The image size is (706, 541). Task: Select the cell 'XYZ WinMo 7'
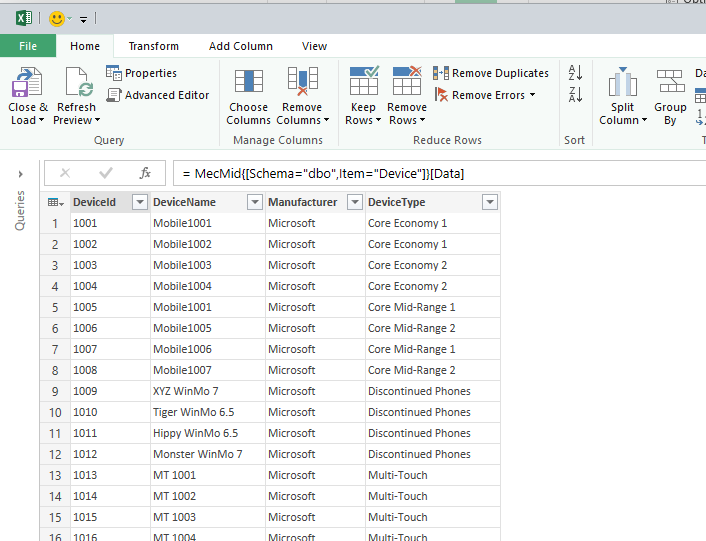pos(208,391)
